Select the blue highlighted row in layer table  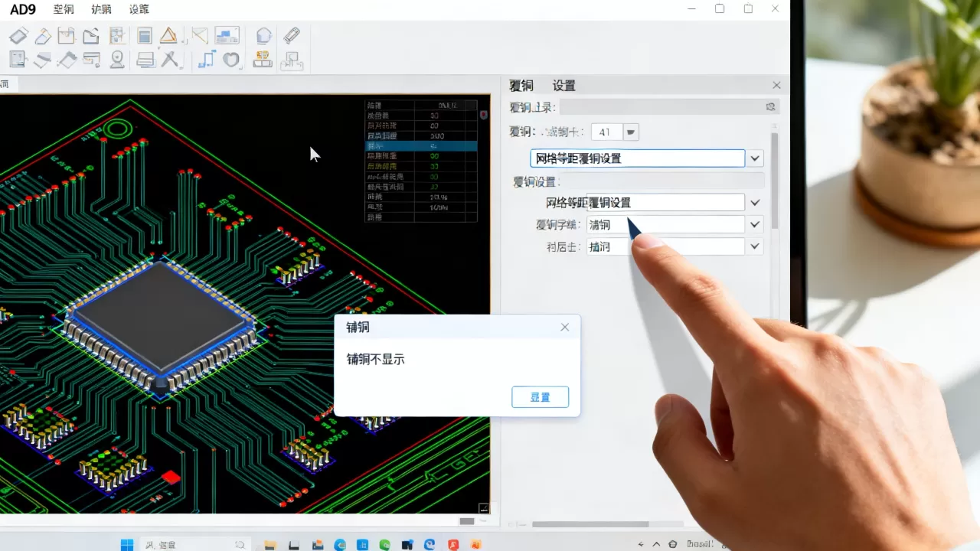[x=421, y=145]
